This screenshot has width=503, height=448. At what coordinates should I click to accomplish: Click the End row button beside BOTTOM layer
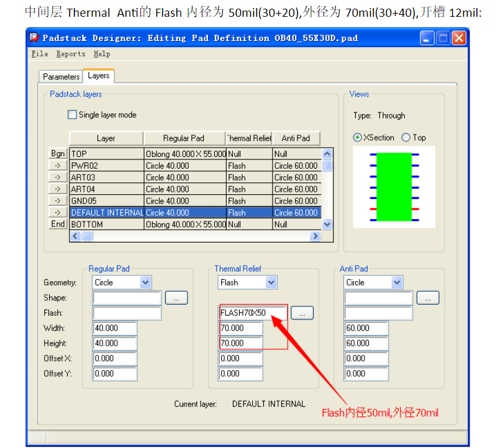tap(57, 224)
